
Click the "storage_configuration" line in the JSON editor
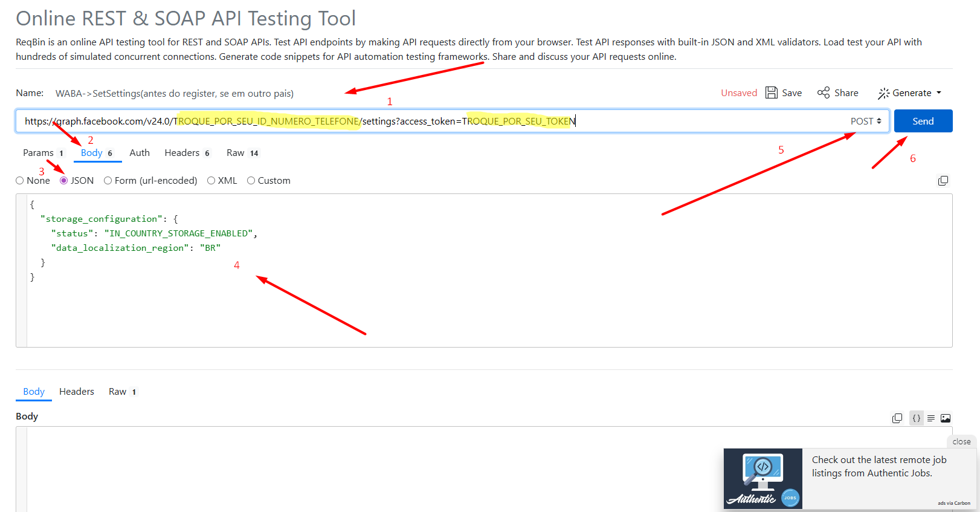pyautogui.click(x=109, y=219)
